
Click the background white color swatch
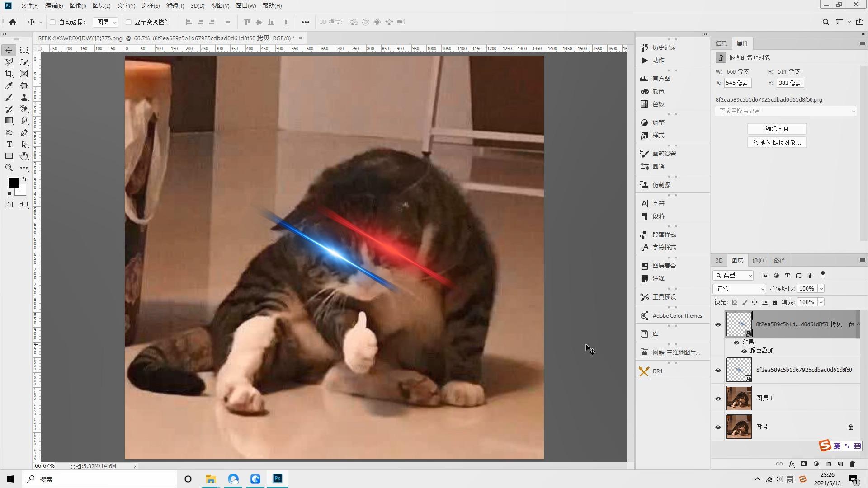(x=22, y=191)
